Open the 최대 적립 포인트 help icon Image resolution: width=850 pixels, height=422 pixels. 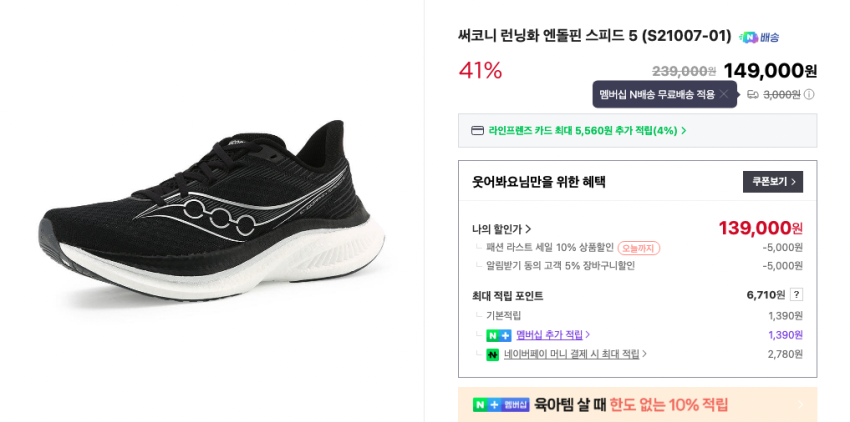[796, 295]
